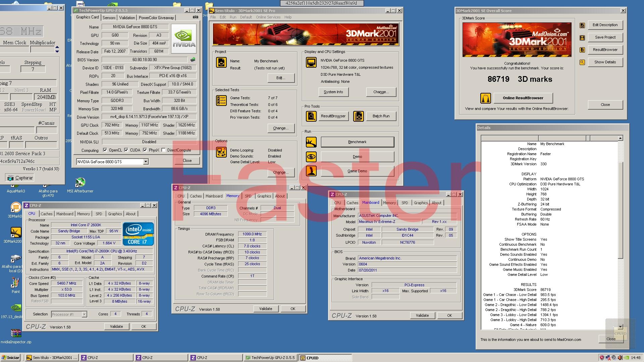
Task: Click the Edit... button in Project section
Action: point(281,78)
